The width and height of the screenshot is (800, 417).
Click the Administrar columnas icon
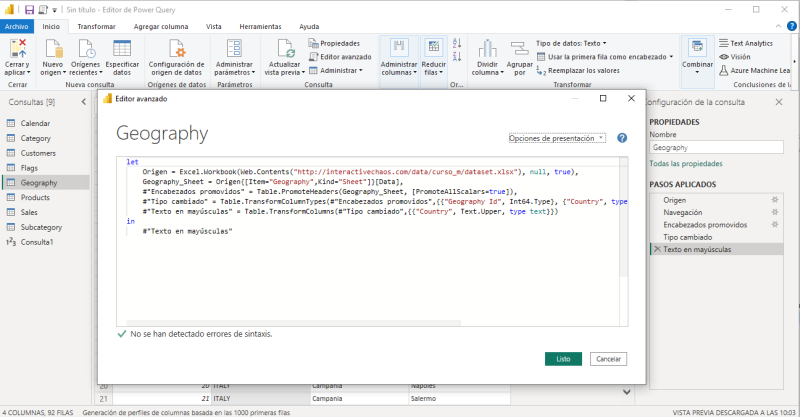click(x=399, y=48)
